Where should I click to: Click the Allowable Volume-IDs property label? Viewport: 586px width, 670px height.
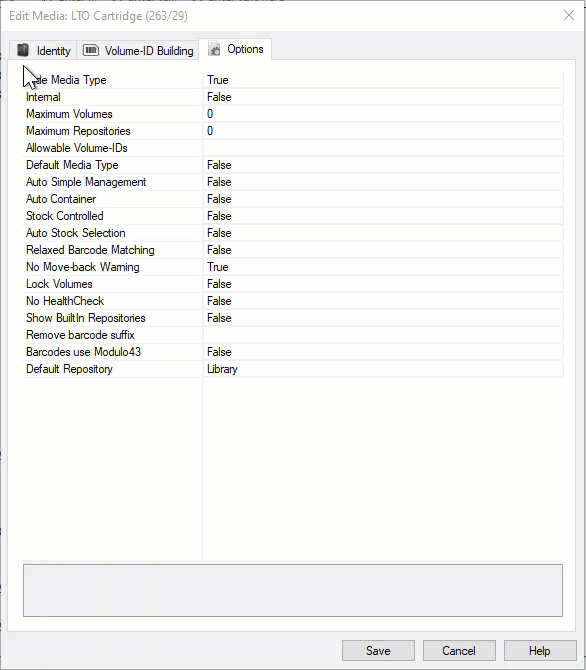(x=77, y=148)
